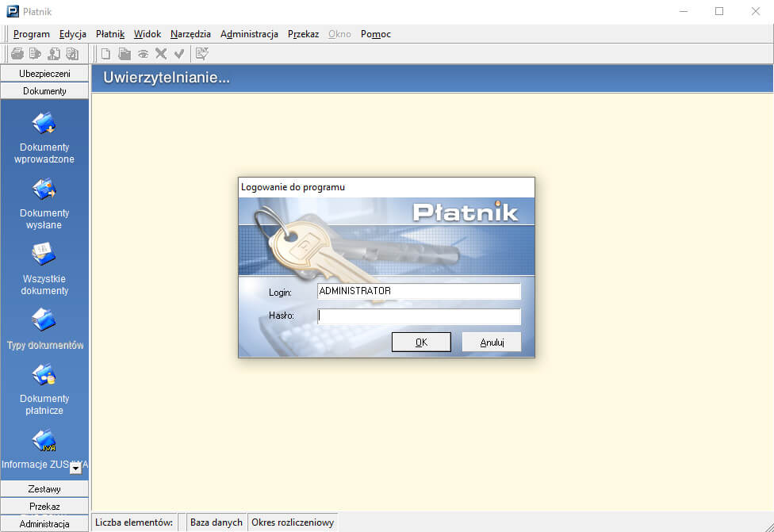The image size is (774, 532).
Task: Click the open folder icon in the toolbar
Action: click(x=125, y=53)
